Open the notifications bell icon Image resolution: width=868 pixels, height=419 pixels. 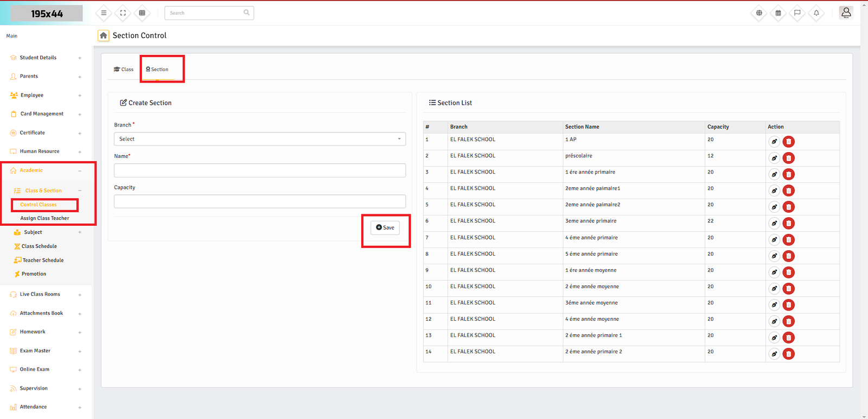pyautogui.click(x=816, y=13)
